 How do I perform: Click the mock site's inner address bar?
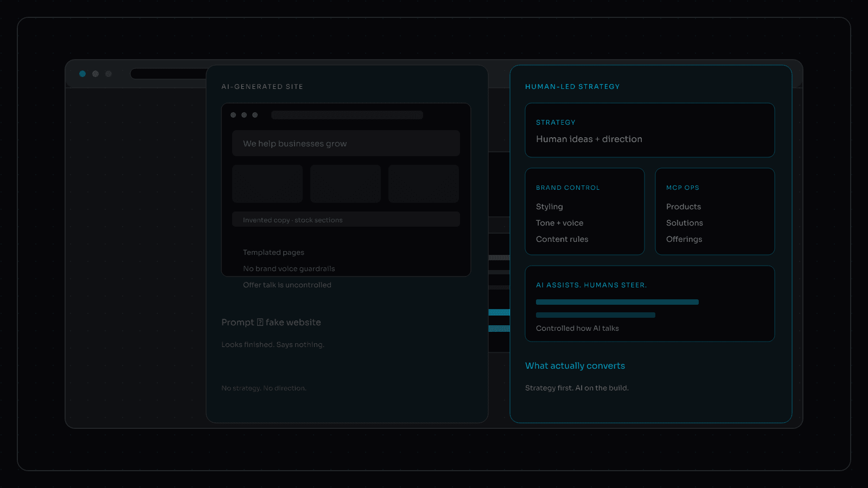click(x=347, y=115)
